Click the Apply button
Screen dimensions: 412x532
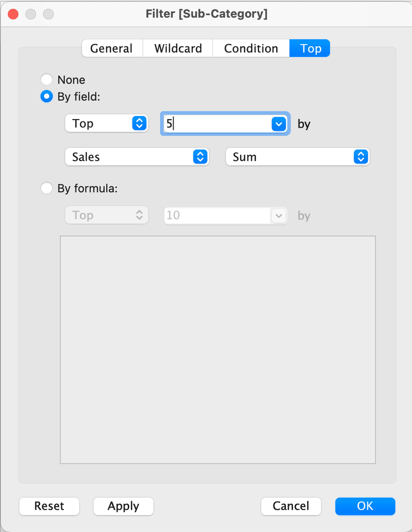[x=123, y=506]
